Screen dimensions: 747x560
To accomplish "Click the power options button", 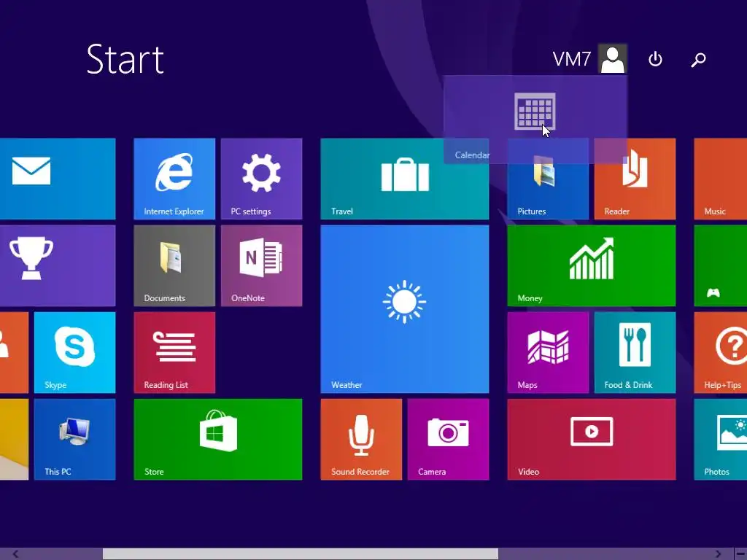I will (x=655, y=59).
